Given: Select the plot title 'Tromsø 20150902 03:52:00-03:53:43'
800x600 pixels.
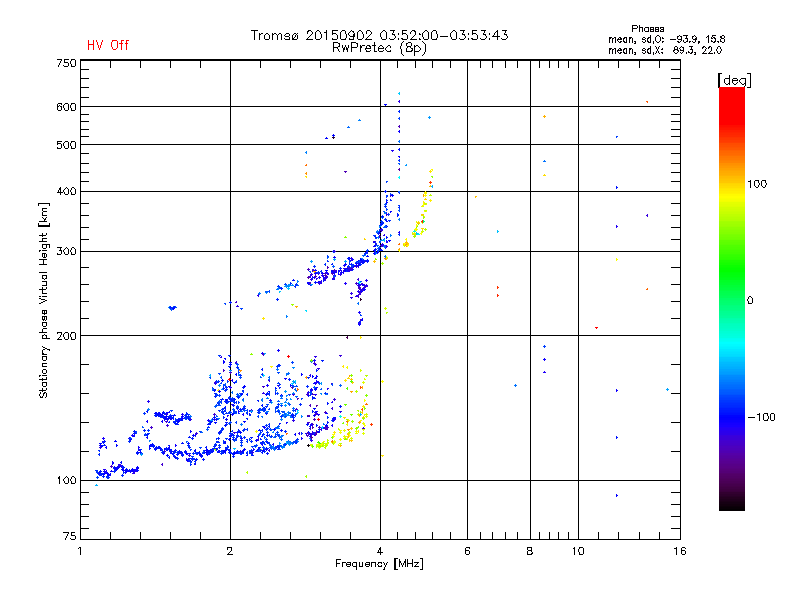Looking at the screenshot, I should point(379,35).
